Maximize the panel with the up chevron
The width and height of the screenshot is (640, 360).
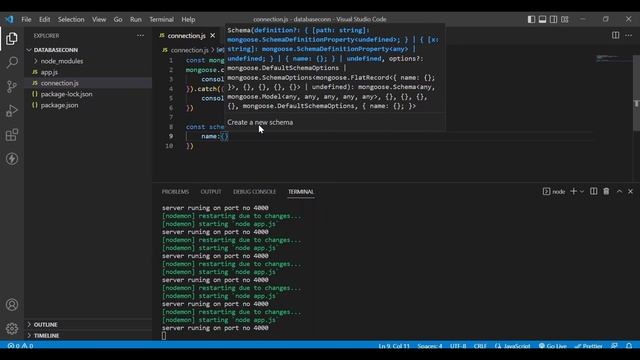tap(619, 191)
